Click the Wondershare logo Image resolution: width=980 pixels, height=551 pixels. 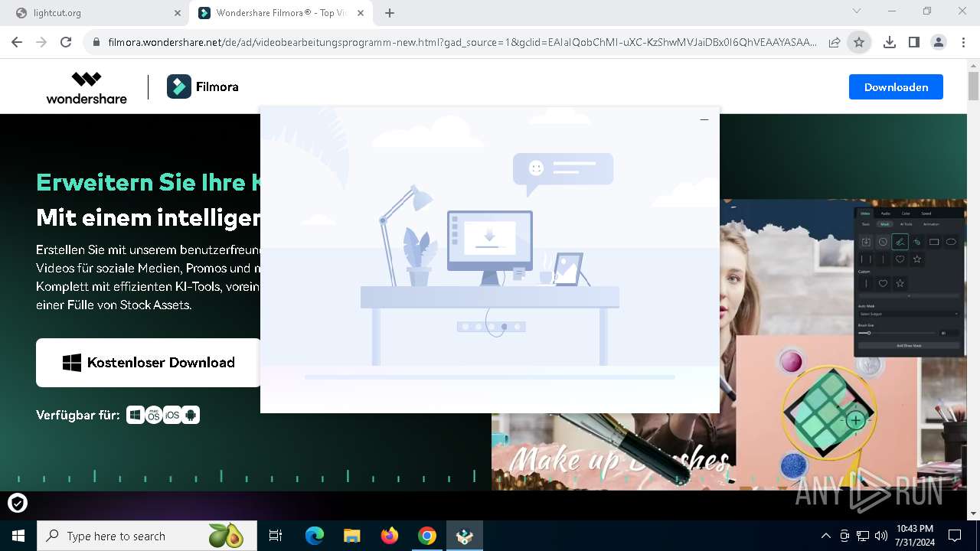pyautogui.click(x=87, y=87)
